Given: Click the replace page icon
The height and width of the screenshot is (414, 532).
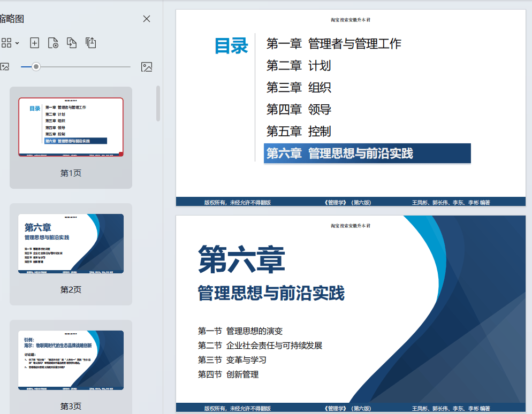Looking at the screenshot, I should [72, 43].
